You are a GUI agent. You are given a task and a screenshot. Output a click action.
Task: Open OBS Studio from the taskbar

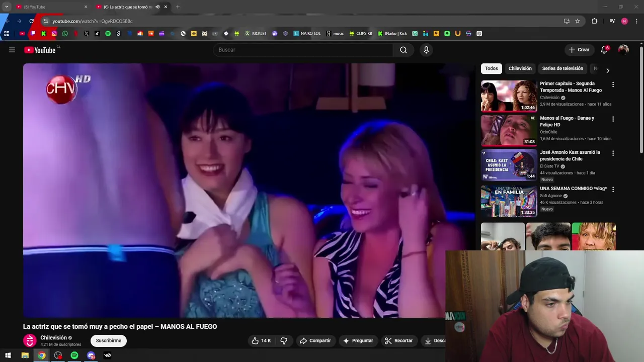point(58,355)
